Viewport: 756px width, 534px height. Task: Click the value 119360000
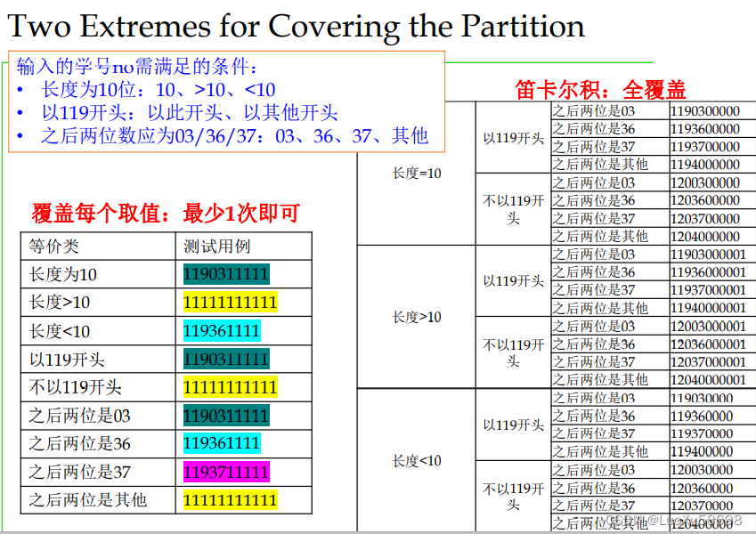702,416
